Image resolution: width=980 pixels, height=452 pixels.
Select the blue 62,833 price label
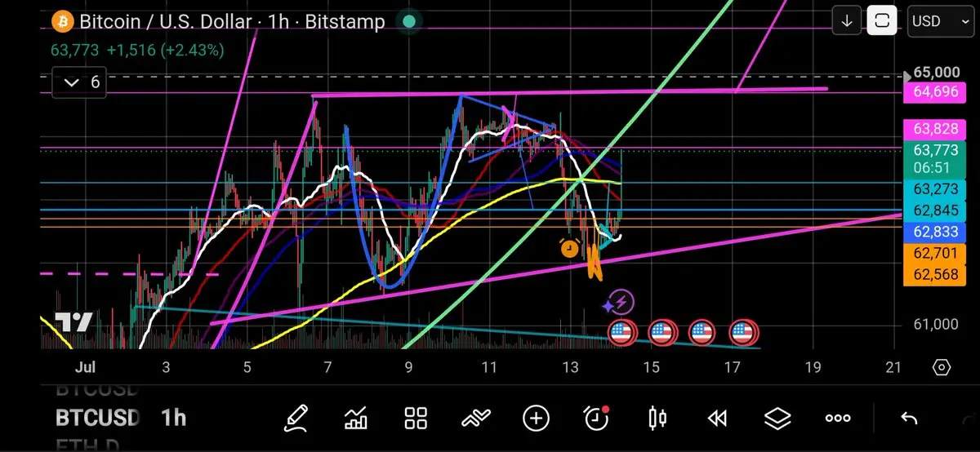point(934,232)
